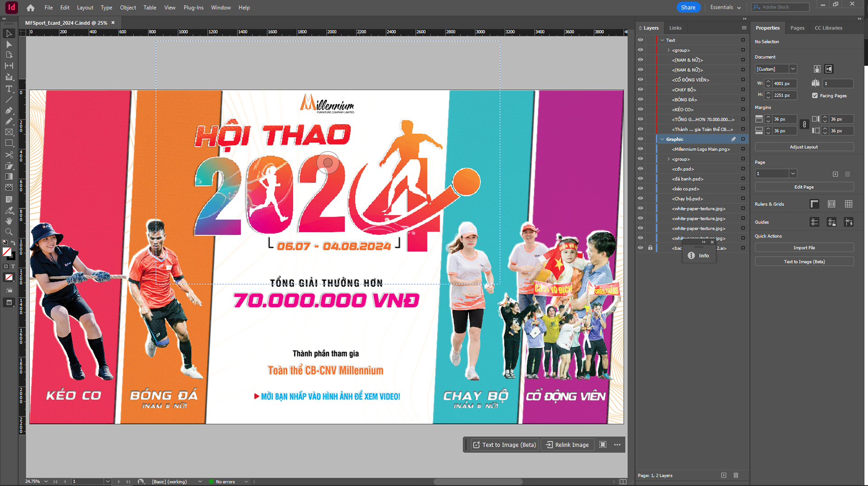Select the Gap tool
868x486 pixels.
click(9, 66)
